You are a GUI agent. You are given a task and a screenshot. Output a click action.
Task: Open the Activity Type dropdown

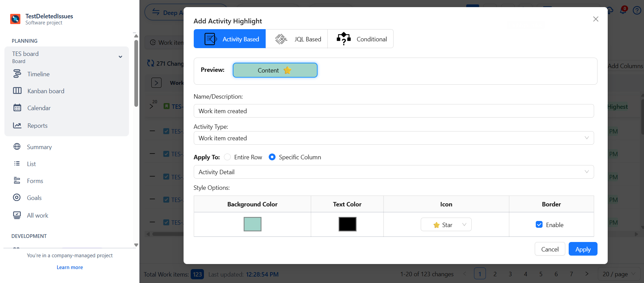(x=393, y=138)
